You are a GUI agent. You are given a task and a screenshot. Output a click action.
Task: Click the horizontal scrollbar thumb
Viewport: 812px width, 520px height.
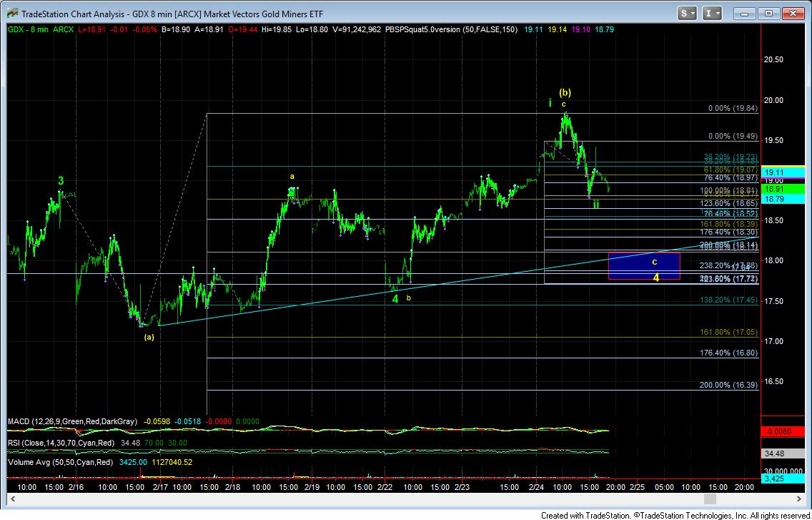point(710,499)
